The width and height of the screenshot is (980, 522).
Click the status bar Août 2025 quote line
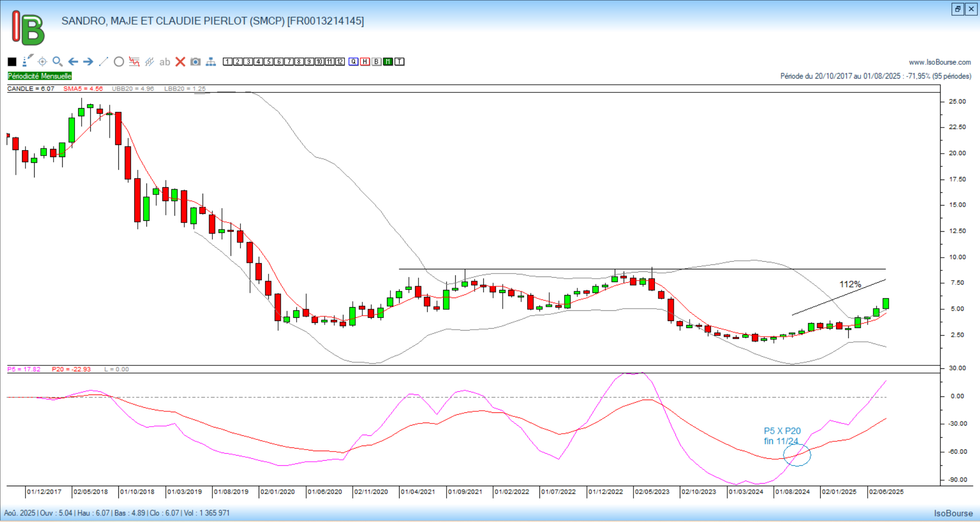117,513
